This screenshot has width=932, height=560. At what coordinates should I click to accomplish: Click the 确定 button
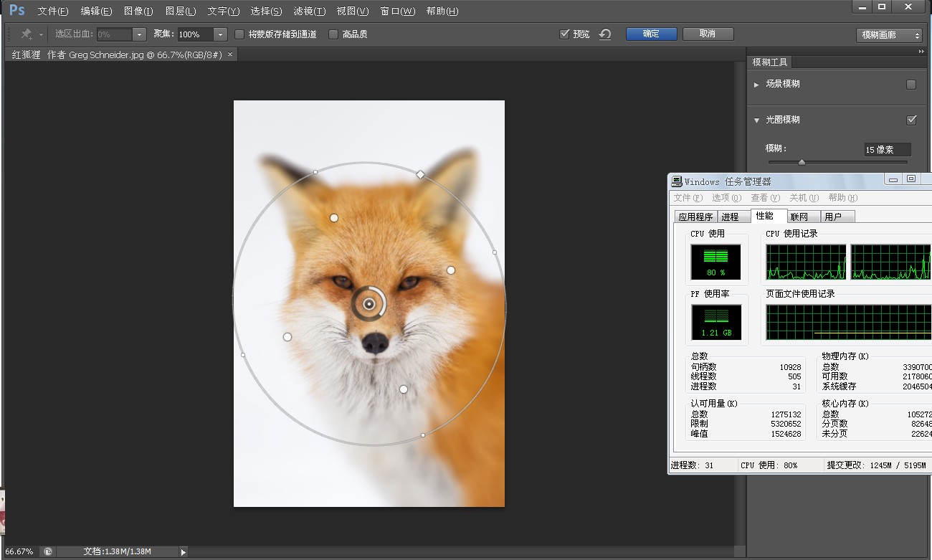651,34
